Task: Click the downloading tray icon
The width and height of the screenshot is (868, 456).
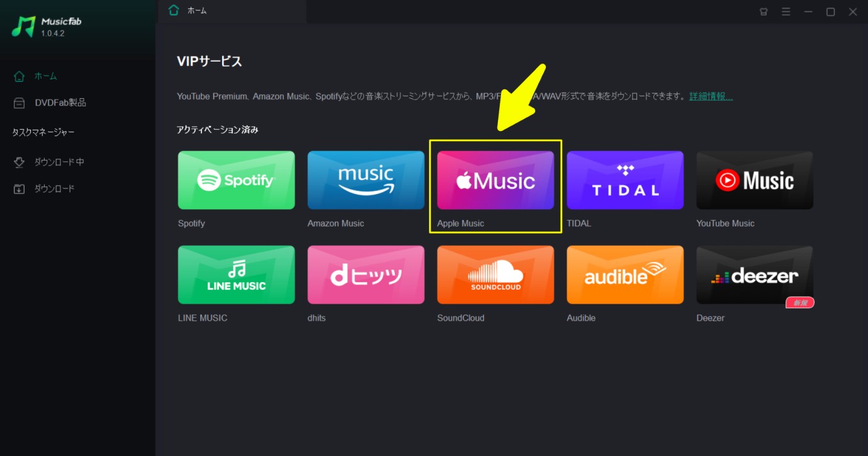Action: (20, 162)
